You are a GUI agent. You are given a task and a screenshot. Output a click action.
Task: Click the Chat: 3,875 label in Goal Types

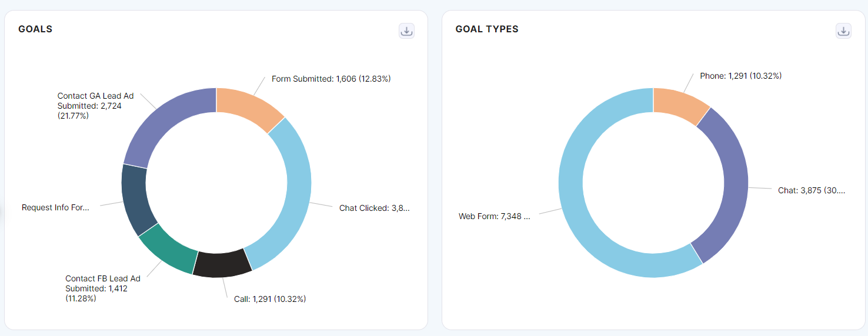(x=811, y=190)
